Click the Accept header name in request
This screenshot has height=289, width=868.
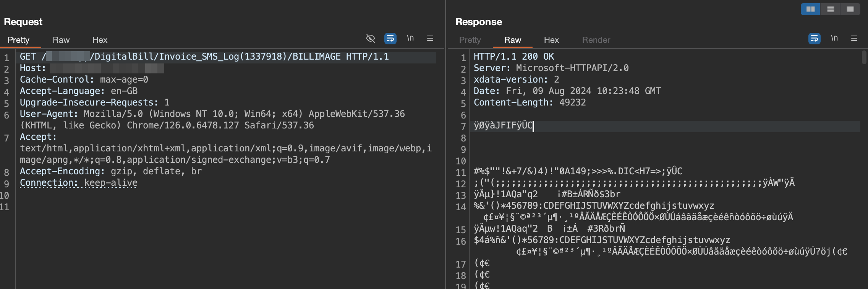pos(38,137)
